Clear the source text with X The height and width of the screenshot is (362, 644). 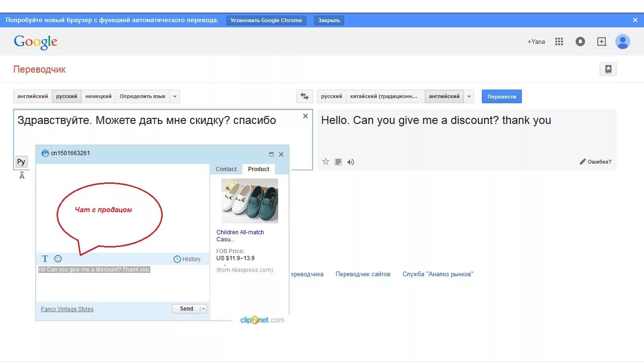coord(305,116)
